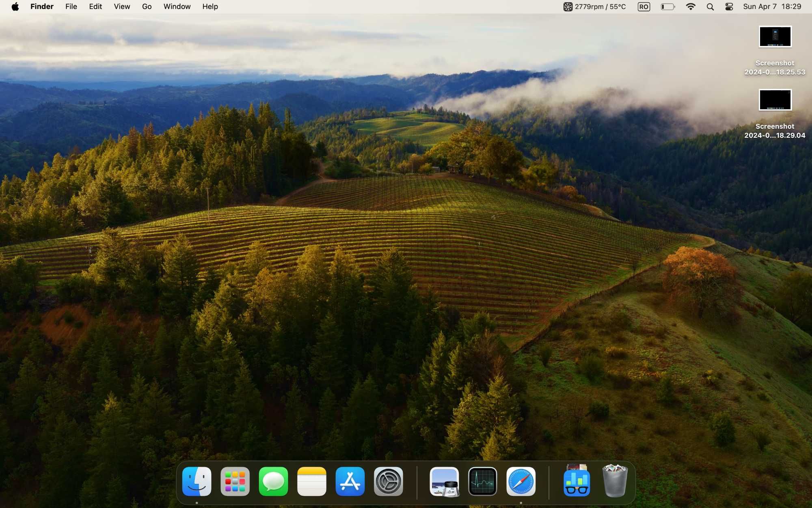The height and width of the screenshot is (508, 812).
Task: Open the Finder menu in menu bar
Action: pos(42,7)
